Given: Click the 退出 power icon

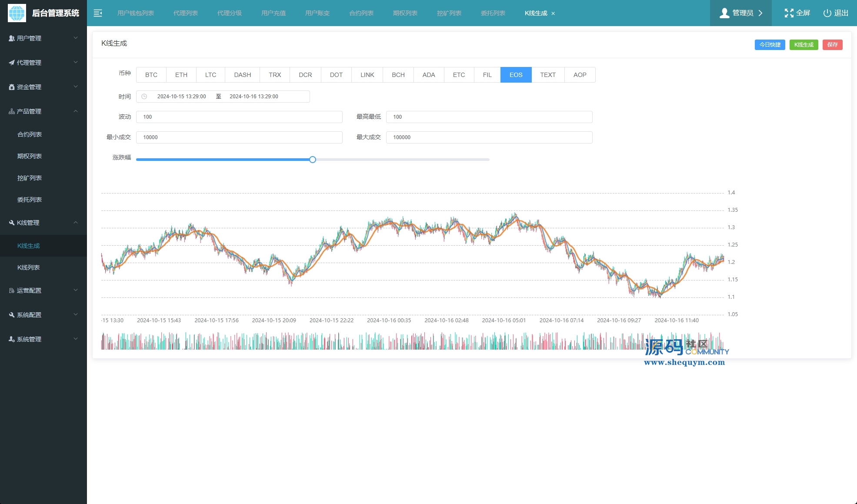Looking at the screenshot, I should (x=827, y=13).
